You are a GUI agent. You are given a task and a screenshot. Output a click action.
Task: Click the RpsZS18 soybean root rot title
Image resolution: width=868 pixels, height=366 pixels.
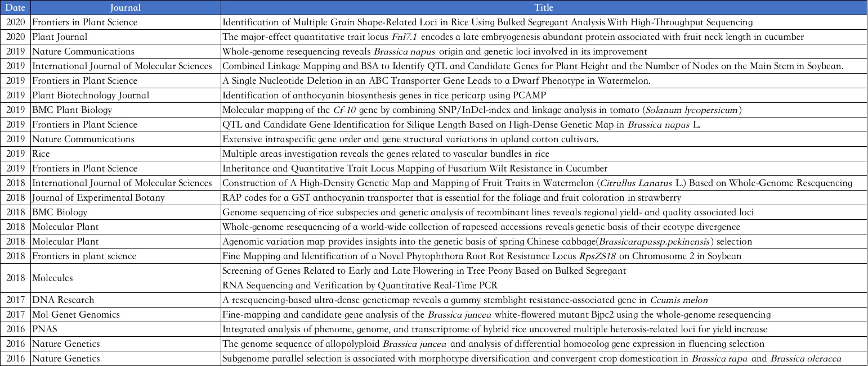point(482,256)
